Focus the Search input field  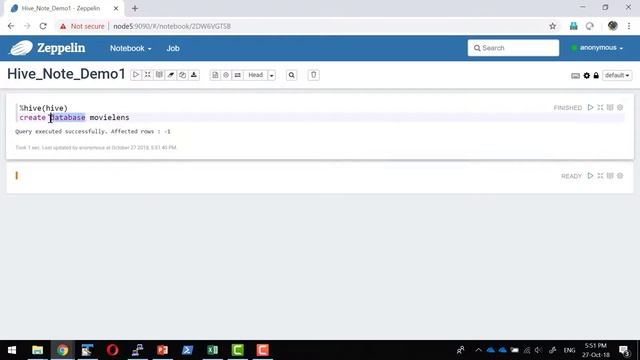[x=513, y=48]
